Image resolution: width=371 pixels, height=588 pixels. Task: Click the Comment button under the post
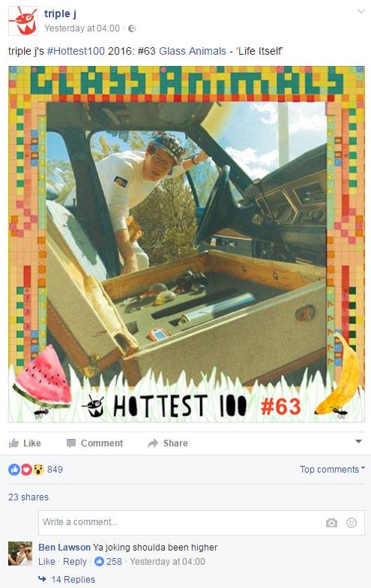[94, 443]
